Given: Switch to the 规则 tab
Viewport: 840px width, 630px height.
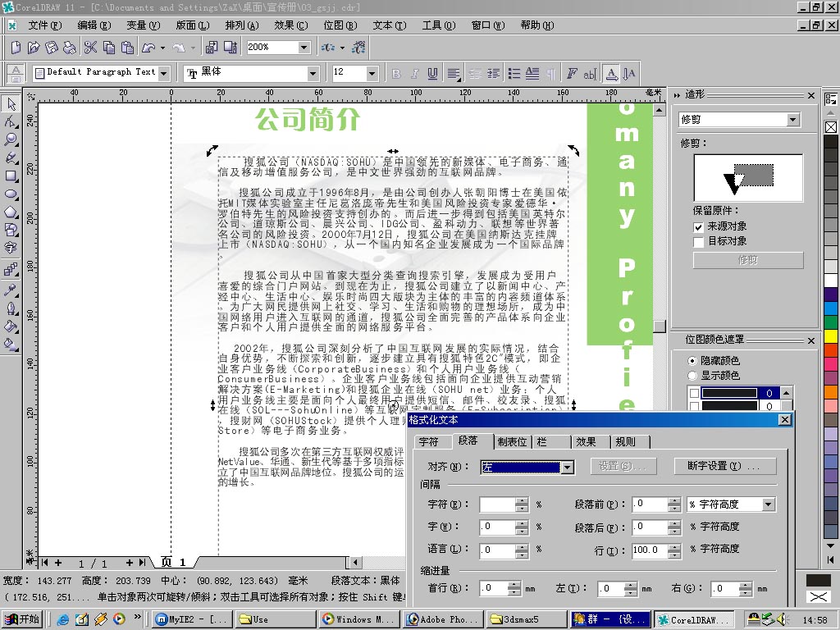Looking at the screenshot, I should coord(626,442).
